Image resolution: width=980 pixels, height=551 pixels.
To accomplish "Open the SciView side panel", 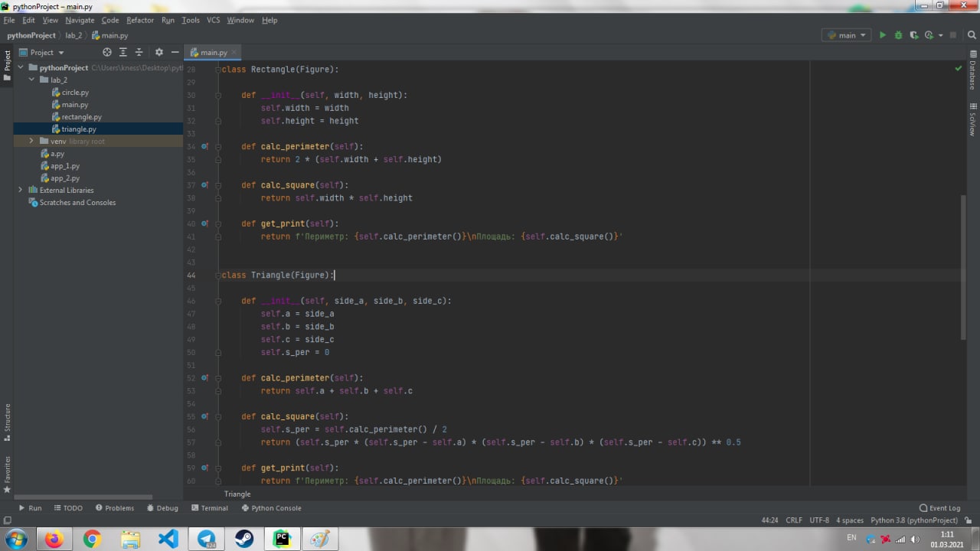I will 972,119.
